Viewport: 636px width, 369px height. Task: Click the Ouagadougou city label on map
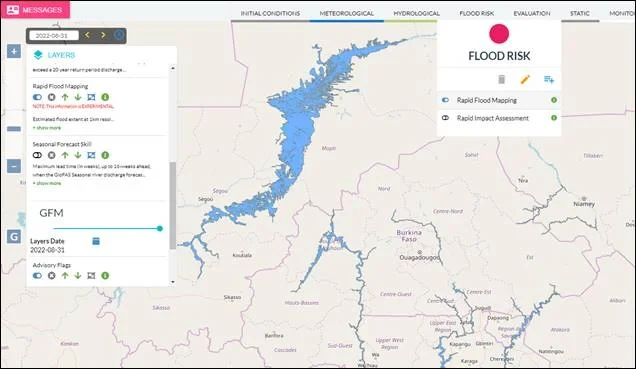tap(419, 257)
